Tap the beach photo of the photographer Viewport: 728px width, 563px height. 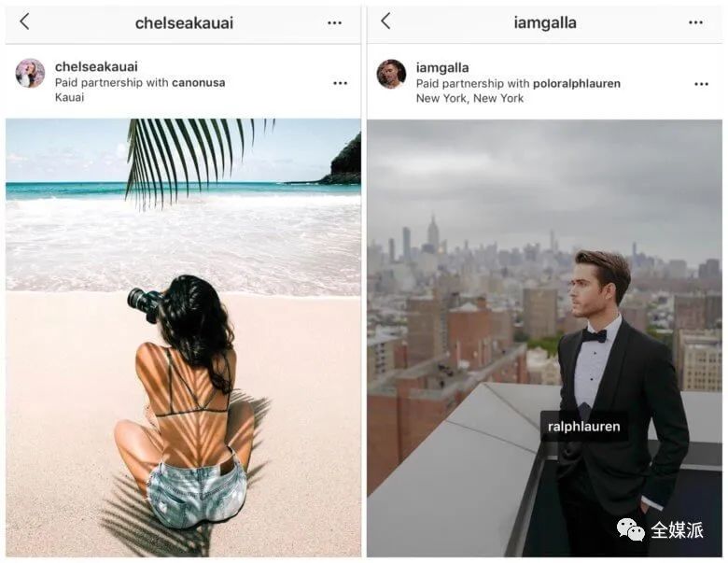pyautogui.click(x=183, y=338)
